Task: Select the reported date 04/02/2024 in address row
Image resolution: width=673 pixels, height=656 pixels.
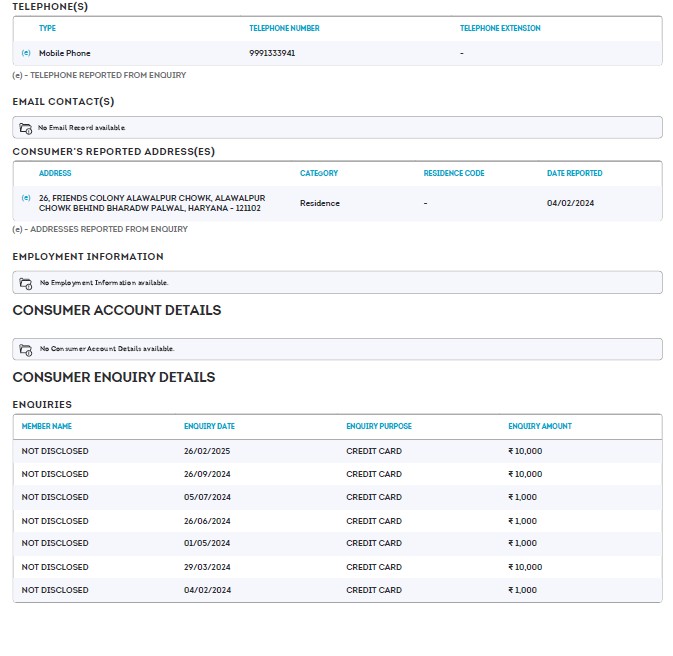Action: click(570, 203)
